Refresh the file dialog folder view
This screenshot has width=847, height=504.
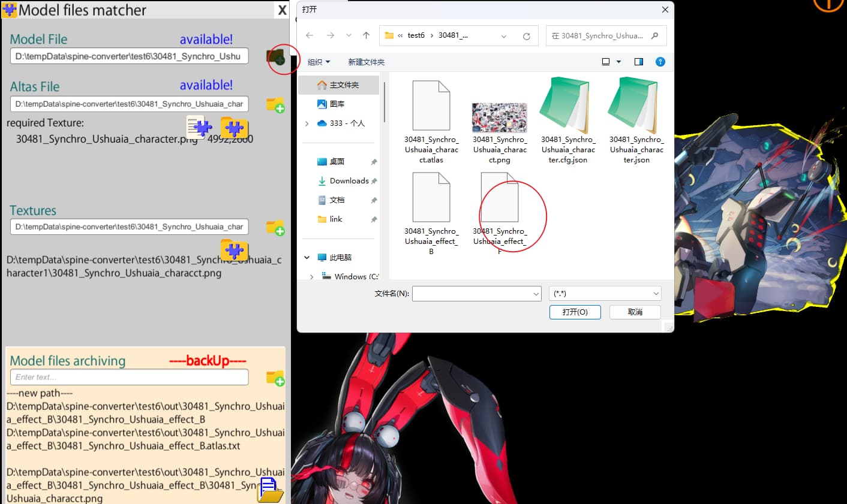[526, 36]
